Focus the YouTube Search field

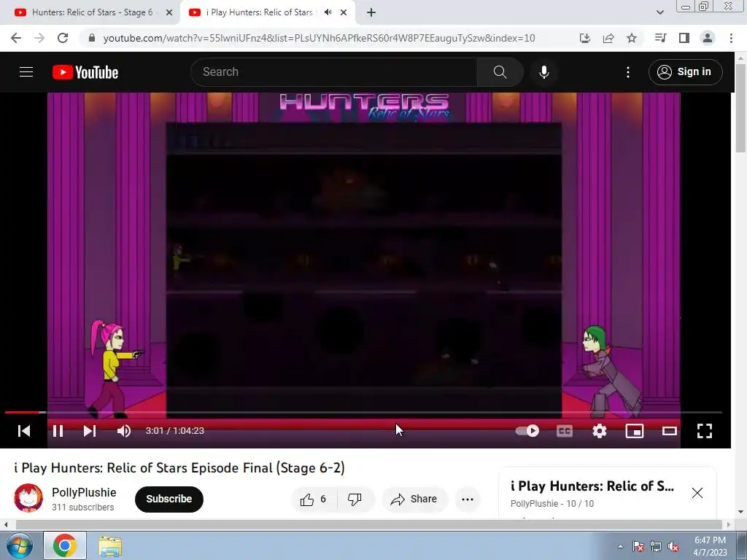pyautogui.click(x=334, y=72)
